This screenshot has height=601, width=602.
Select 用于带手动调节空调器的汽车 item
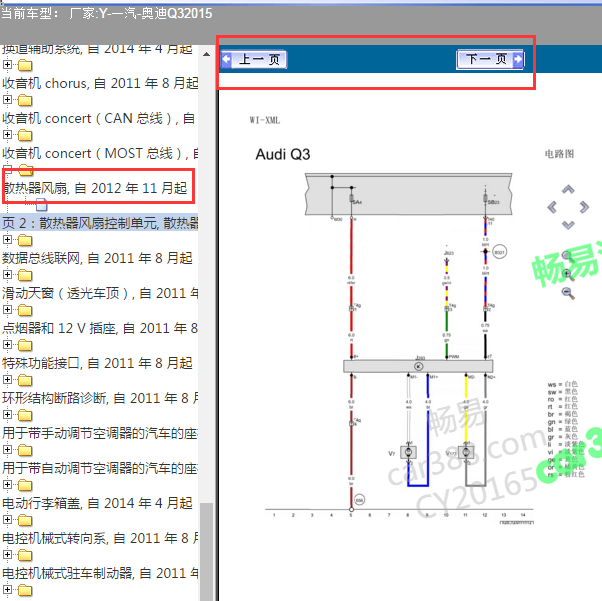[100, 433]
